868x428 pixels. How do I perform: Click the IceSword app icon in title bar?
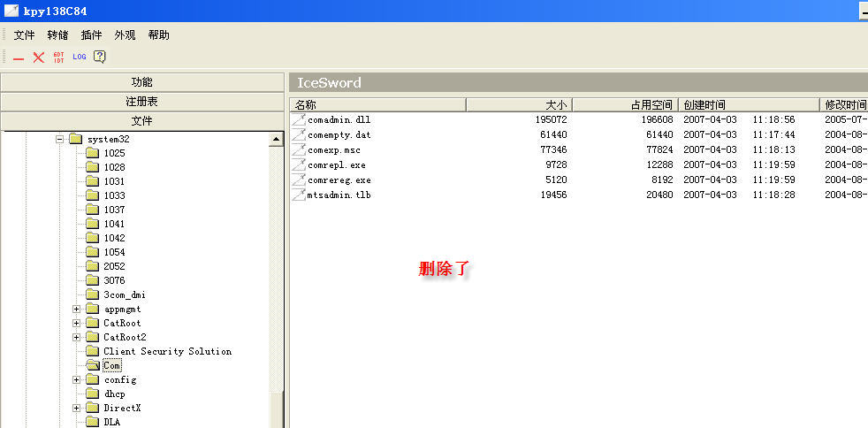pyautogui.click(x=11, y=11)
